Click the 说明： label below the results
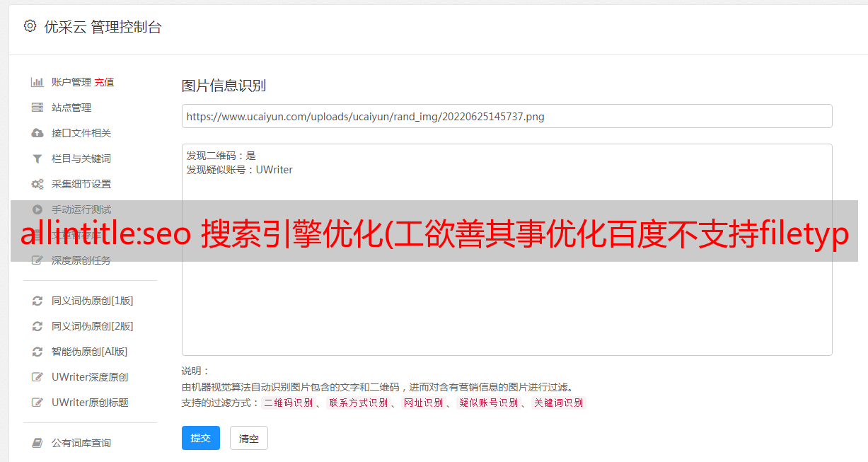 pyautogui.click(x=195, y=371)
